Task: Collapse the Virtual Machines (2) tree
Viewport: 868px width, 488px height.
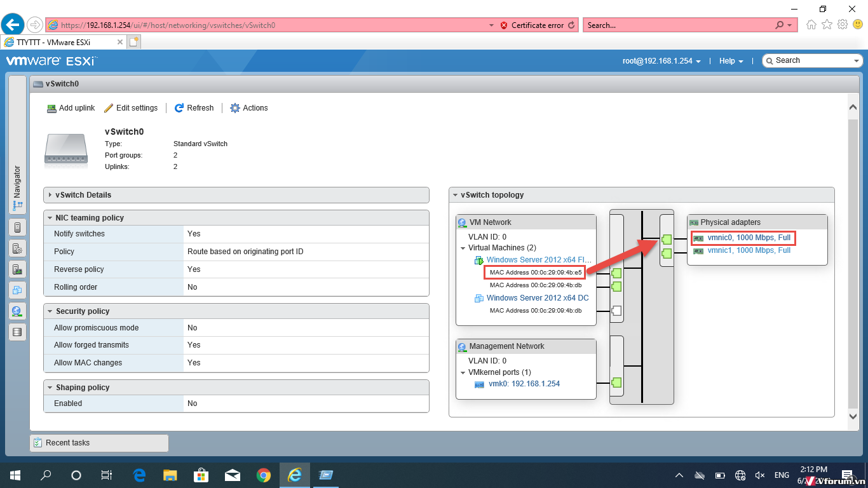Action: point(463,248)
